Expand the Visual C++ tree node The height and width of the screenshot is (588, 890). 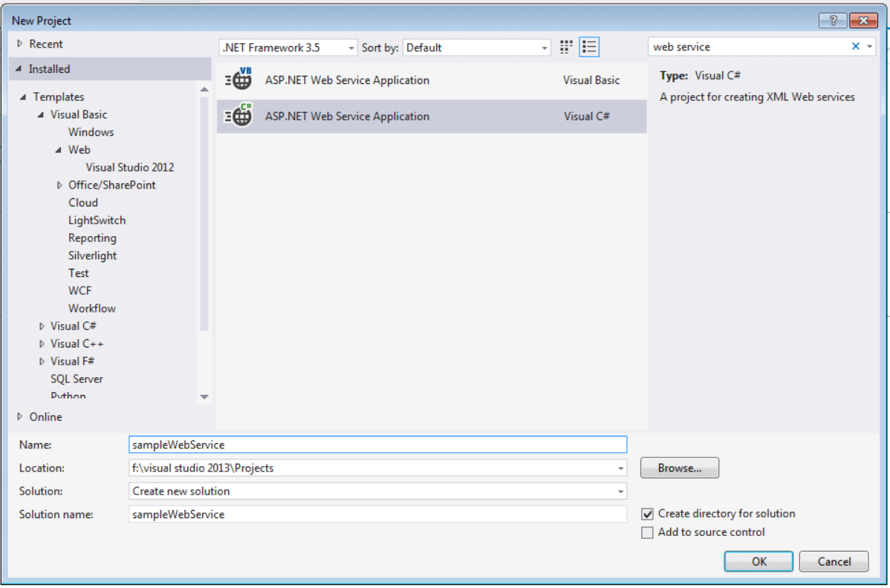tap(42, 344)
